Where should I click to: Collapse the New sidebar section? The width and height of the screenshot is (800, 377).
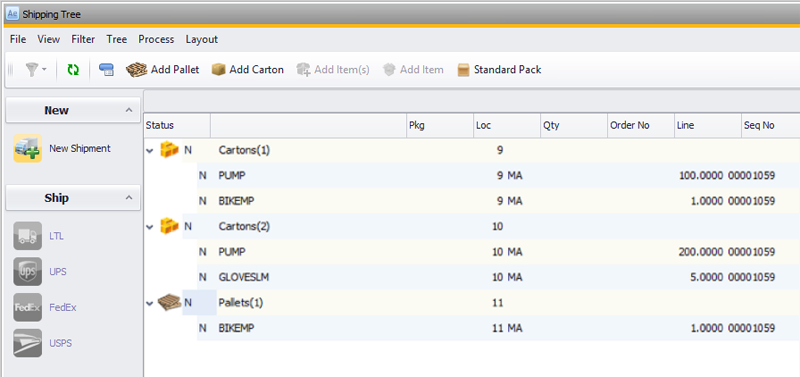[129, 110]
